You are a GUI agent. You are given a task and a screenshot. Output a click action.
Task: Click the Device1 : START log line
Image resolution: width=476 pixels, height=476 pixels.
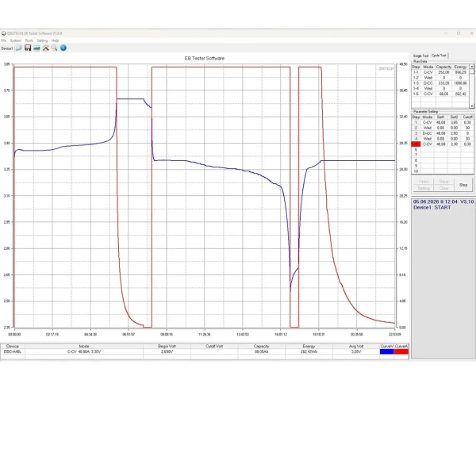432,208
